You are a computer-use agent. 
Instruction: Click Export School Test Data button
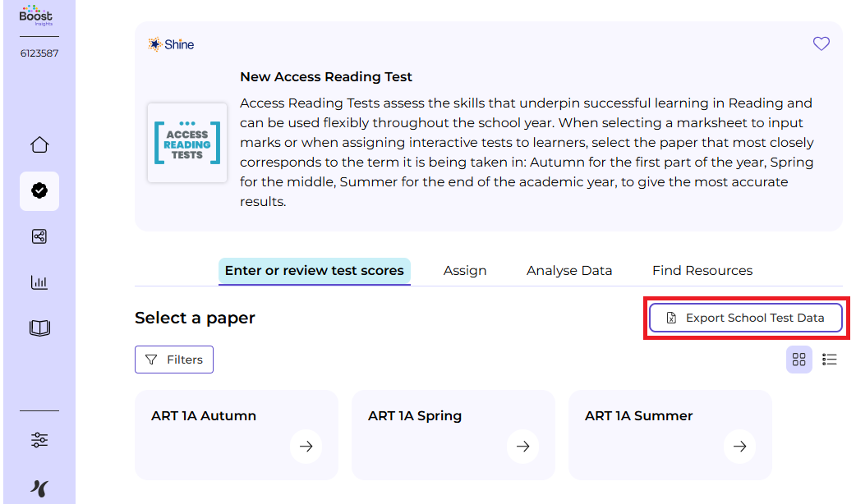click(x=746, y=318)
